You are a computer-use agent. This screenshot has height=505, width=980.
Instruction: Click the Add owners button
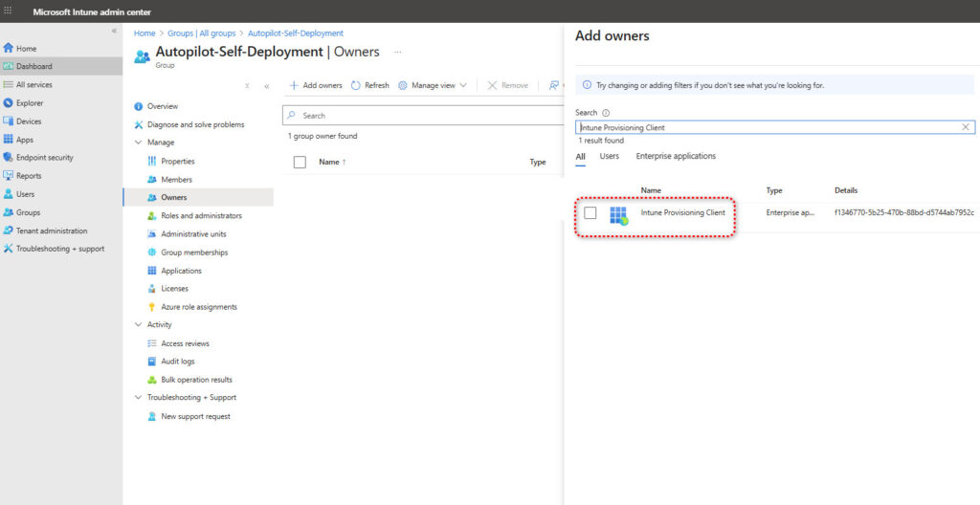pos(316,85)
